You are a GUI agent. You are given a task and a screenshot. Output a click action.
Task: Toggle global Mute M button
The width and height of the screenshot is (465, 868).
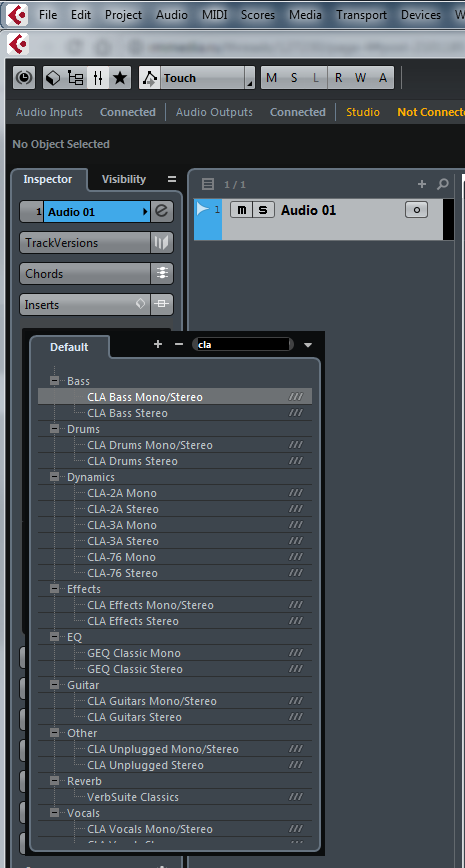pyautogui.click(x=271, y=78)
